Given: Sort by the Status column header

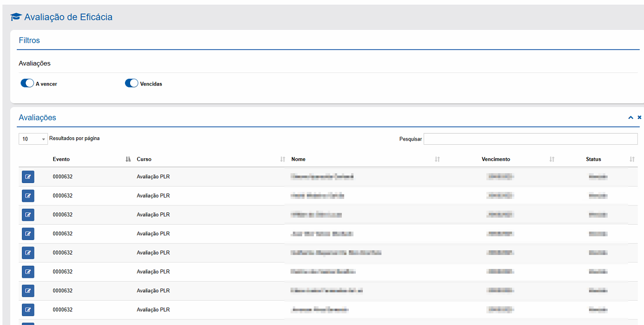Looking at the screenshot, I should coord(593,159).
